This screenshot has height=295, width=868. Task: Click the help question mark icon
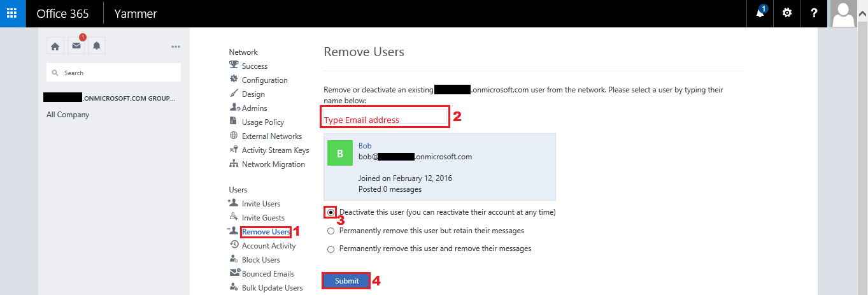[x=814, y=13]
